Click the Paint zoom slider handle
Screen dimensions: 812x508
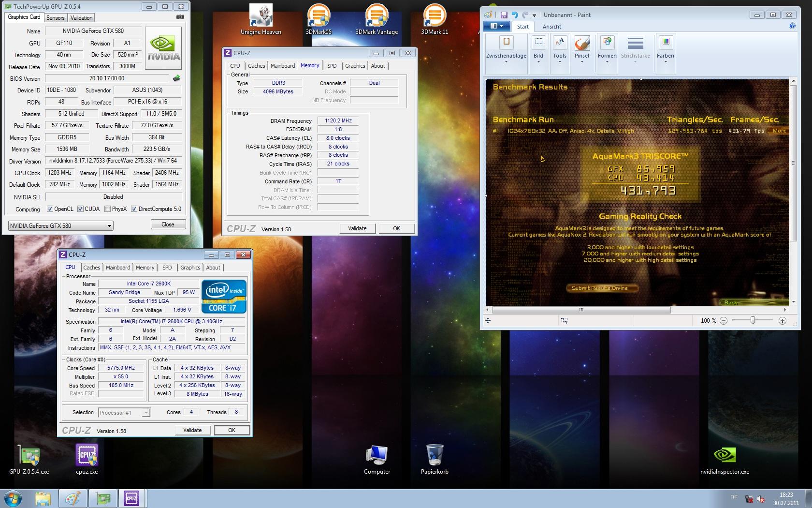coord(753,320)
